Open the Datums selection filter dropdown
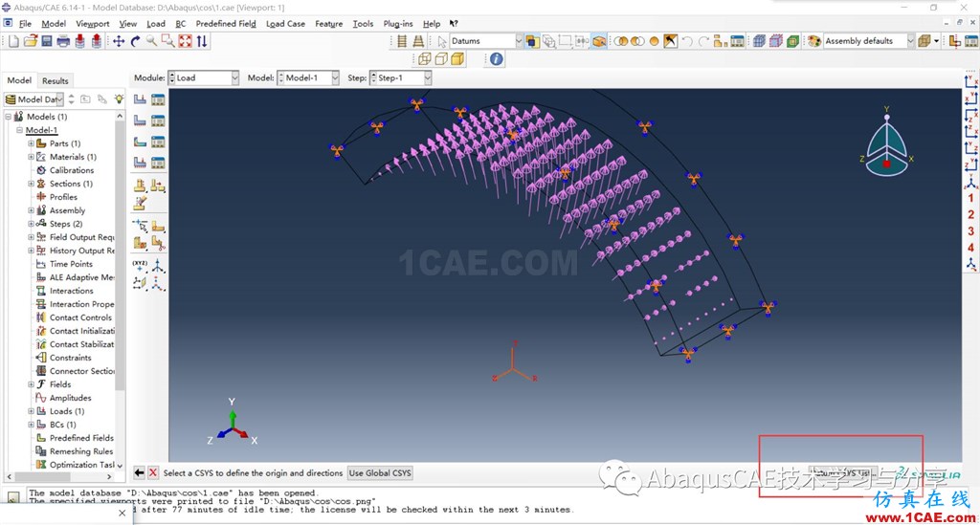This screenshot has height=525, width=980. [485, 41]
